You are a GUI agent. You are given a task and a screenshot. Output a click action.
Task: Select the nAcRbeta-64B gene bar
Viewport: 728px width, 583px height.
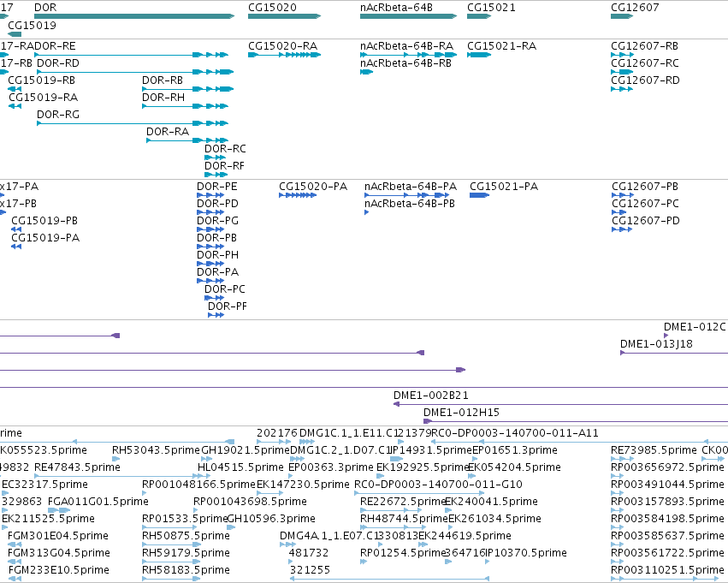click(408, 16)
